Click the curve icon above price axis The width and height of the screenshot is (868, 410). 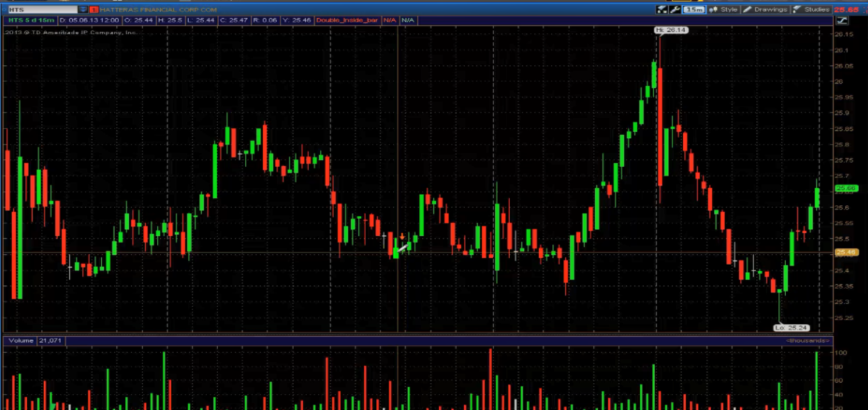842,20
